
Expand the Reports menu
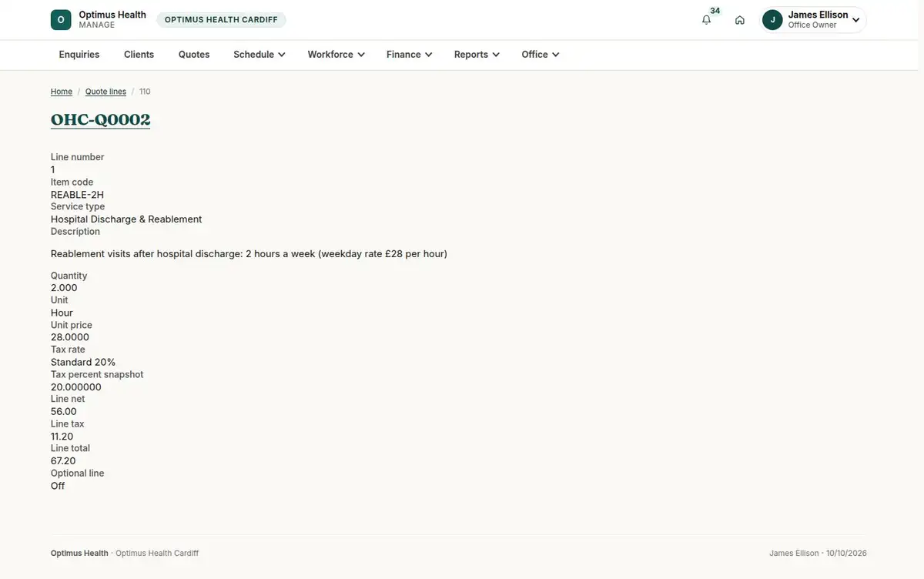click(477, 55)
